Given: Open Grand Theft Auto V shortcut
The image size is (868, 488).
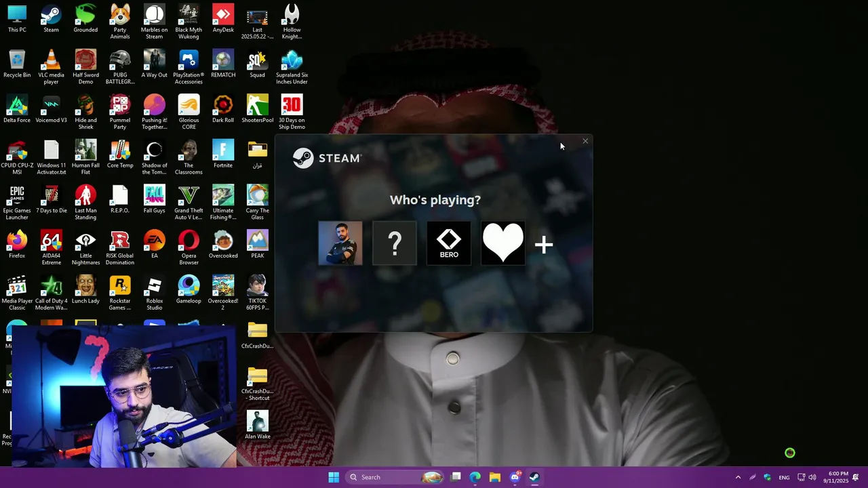Looking at the screenshot, I should 189,203.
